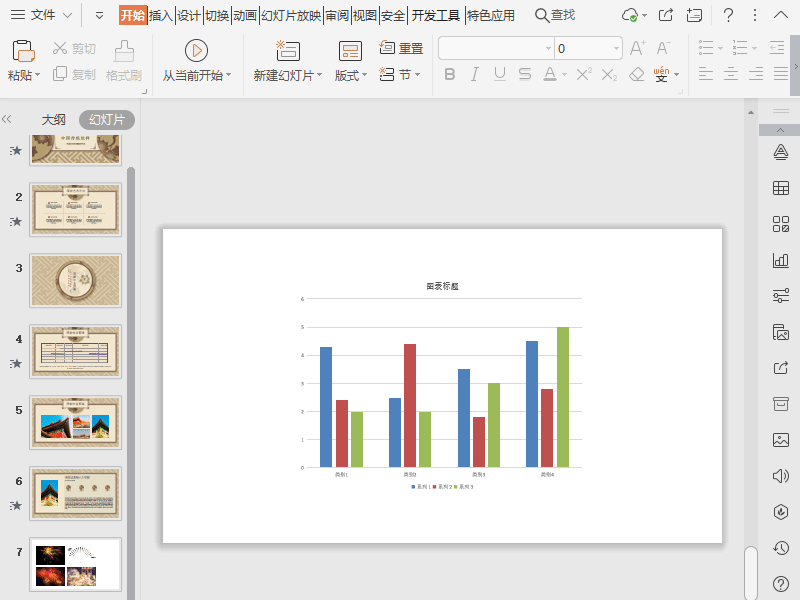This screenshot has height=600, width=800.
Task: Open the font size dropdown arrow
Action: 616,48
